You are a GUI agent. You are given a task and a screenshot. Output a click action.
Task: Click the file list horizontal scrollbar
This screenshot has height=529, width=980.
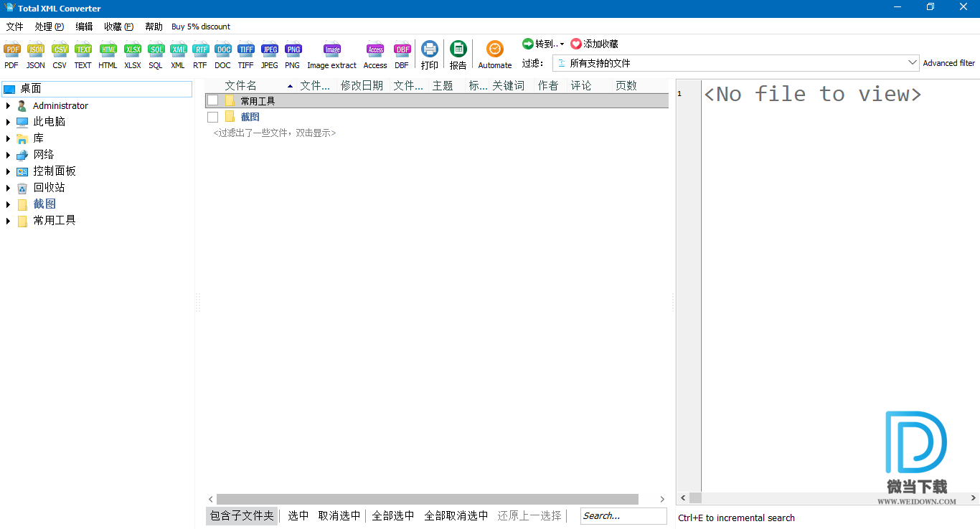pos(428,499)
